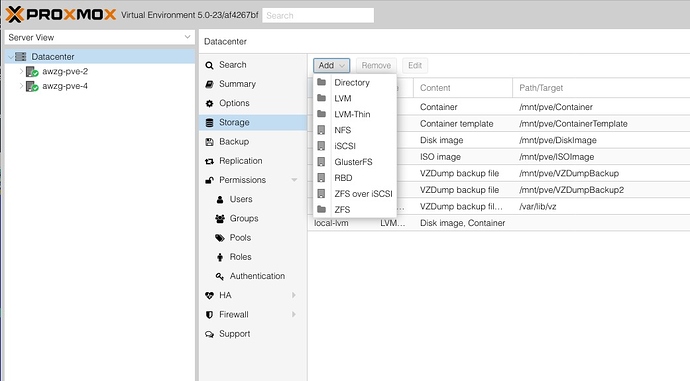Viewport: 690px width, 381px height.
Task: Click the Datacenter server icon in tree
Action: (x=20, y=56)
